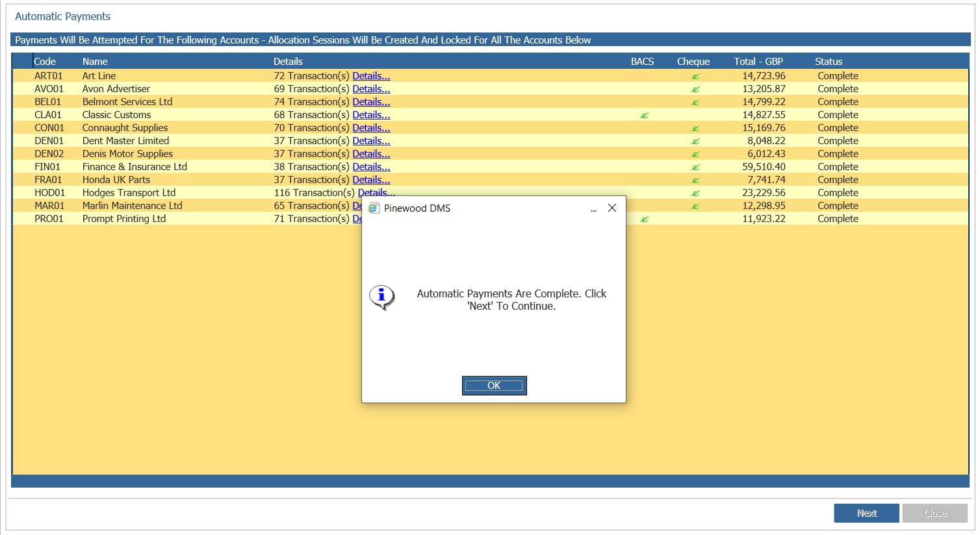Click the Cheque column header
The width and height of the screenshot is (980, 535).
tap(693, 62)
